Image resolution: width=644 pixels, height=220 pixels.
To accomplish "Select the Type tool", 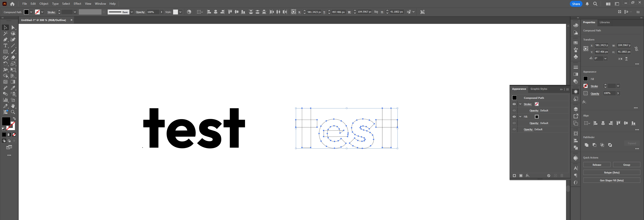I will coord(5,46).
